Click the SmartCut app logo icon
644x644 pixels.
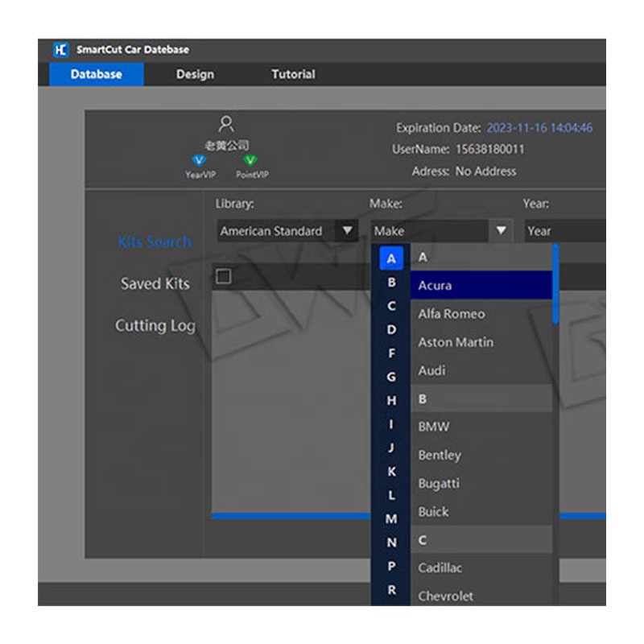pyautogui.click(x=61, y=50)
